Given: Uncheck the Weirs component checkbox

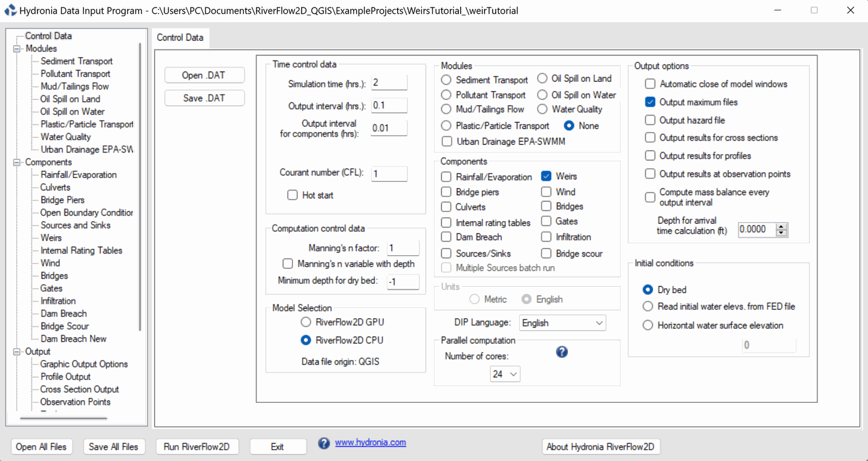Looking at the screenshot, I should (x=546, y=176).
